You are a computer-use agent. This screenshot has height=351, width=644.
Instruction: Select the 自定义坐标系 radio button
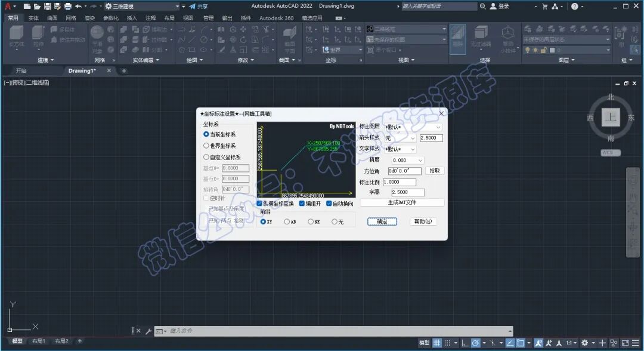pos(206,157)
